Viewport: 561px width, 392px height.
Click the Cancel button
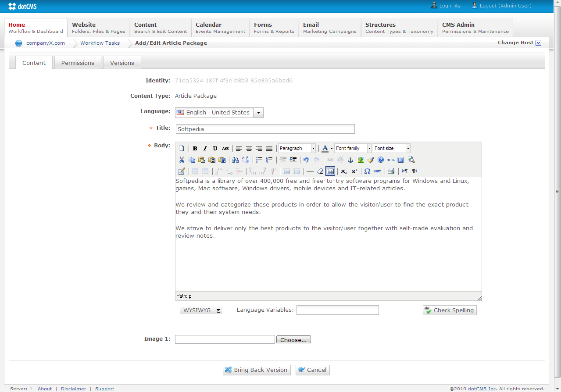(312, 370)
